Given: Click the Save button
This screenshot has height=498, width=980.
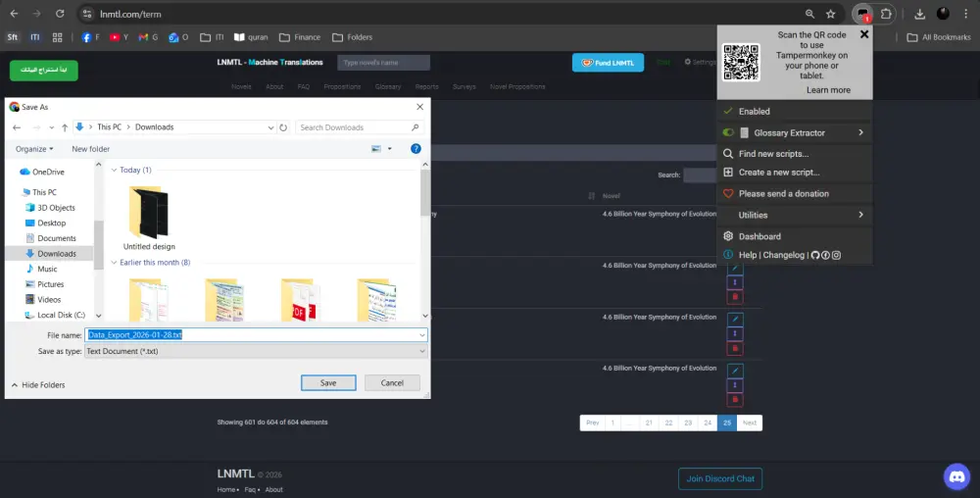Looking at the screenshot, I should pyautogui.click(x=328, y=383).
